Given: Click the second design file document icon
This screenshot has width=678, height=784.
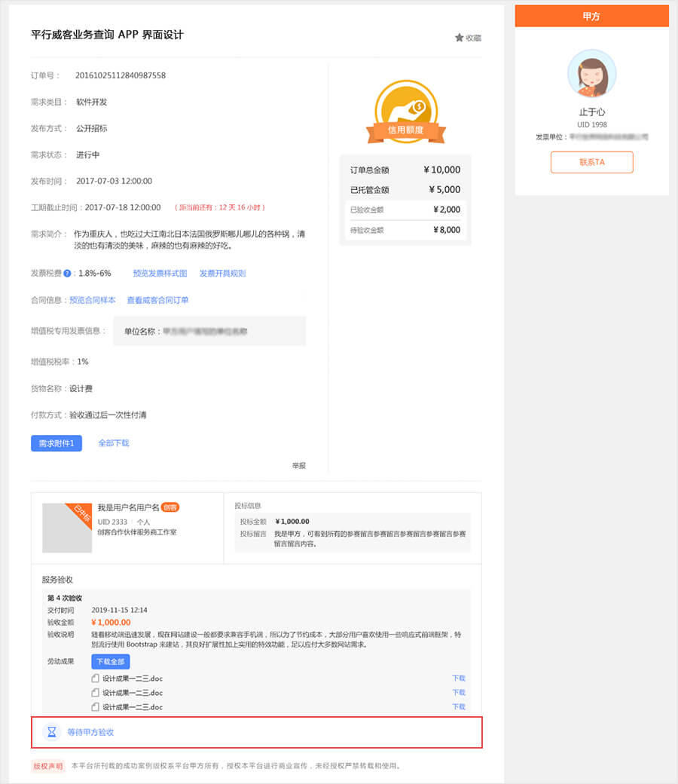Looking at the screenshot, I should tap(95, 693).
